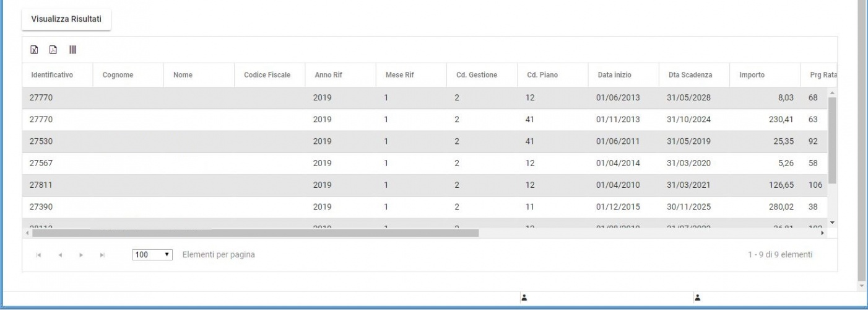Screen dimensions: 868x310
Task: Select identifier 27811 cell
Action: (x=40, y=185)
